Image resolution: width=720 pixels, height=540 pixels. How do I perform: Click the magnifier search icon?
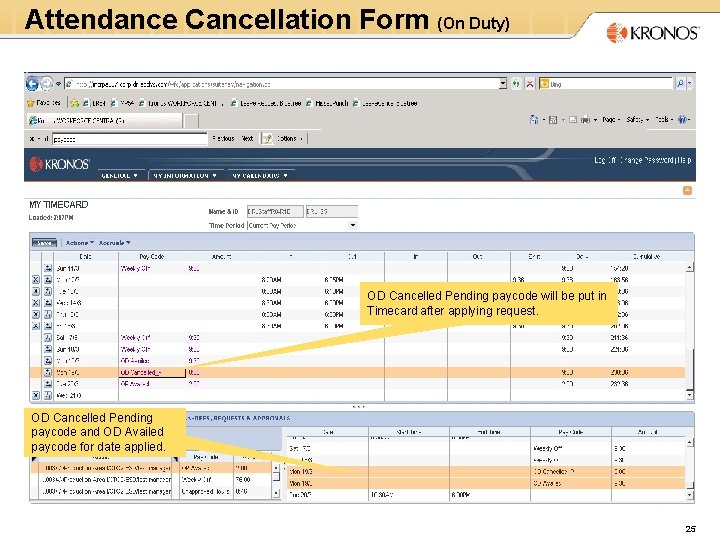click(x=681, y=84)
